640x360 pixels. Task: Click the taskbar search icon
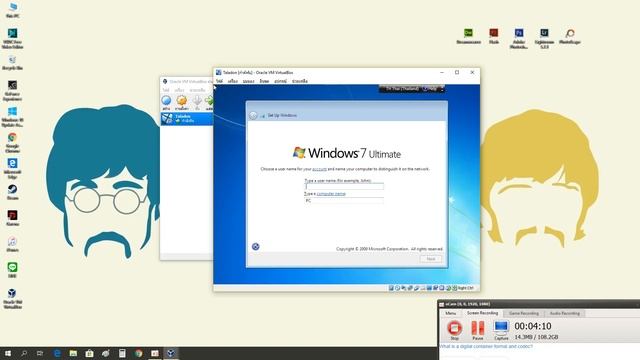24,353
